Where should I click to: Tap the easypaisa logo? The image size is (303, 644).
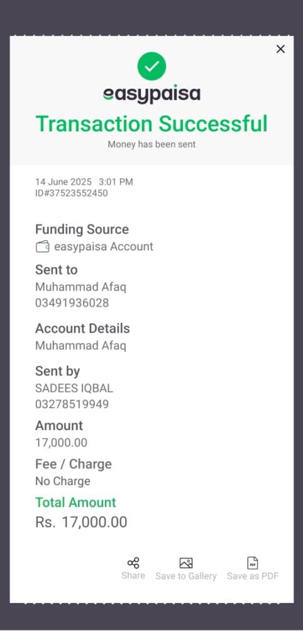(151, 95)
